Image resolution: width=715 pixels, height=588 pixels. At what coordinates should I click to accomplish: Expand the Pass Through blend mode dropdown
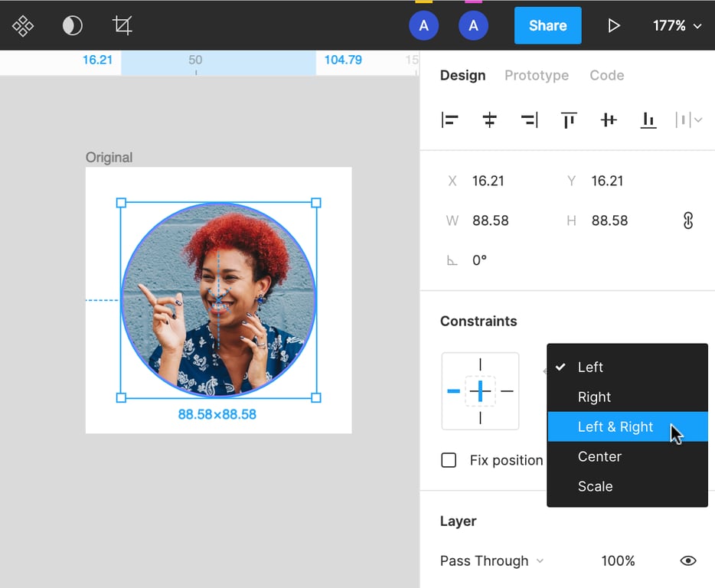(x=491, y=561)
